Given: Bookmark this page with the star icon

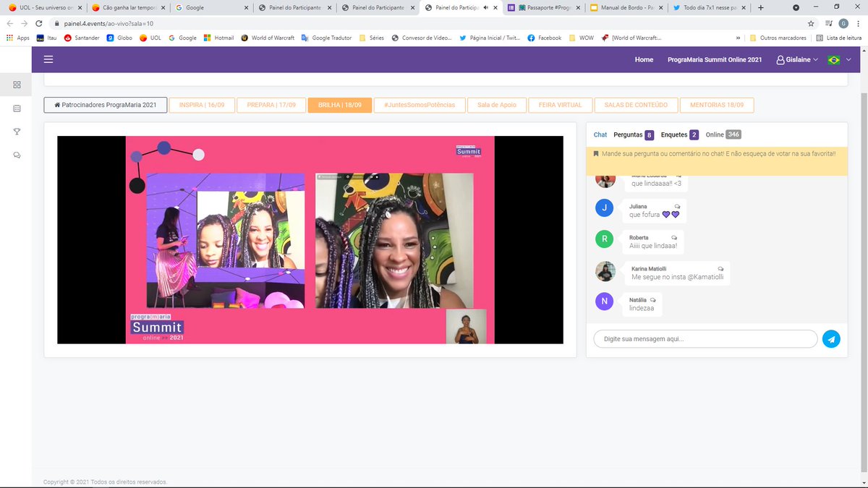Looking at the screenshot, I should pyautogui.click(x=811, y=23).
